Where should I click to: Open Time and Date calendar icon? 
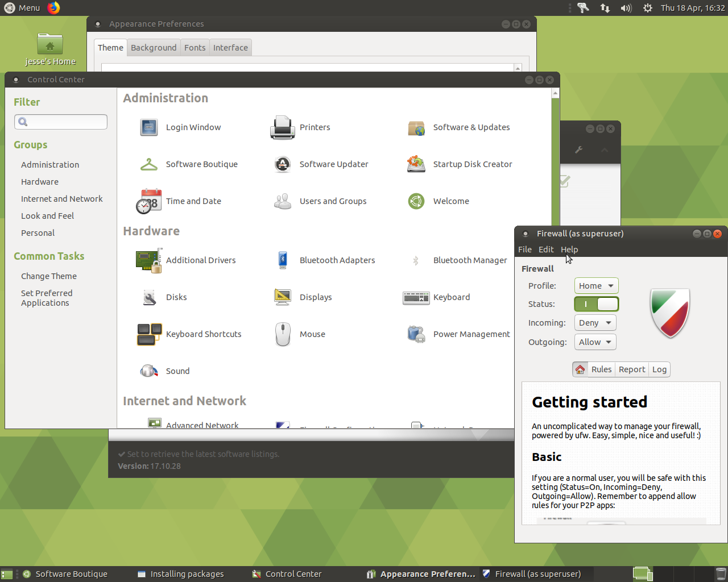coord(149,201)
